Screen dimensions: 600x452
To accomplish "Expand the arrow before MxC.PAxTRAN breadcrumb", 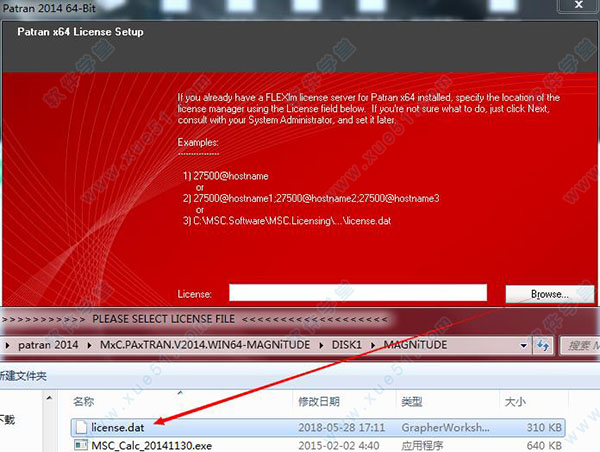I will click(89, 345).
